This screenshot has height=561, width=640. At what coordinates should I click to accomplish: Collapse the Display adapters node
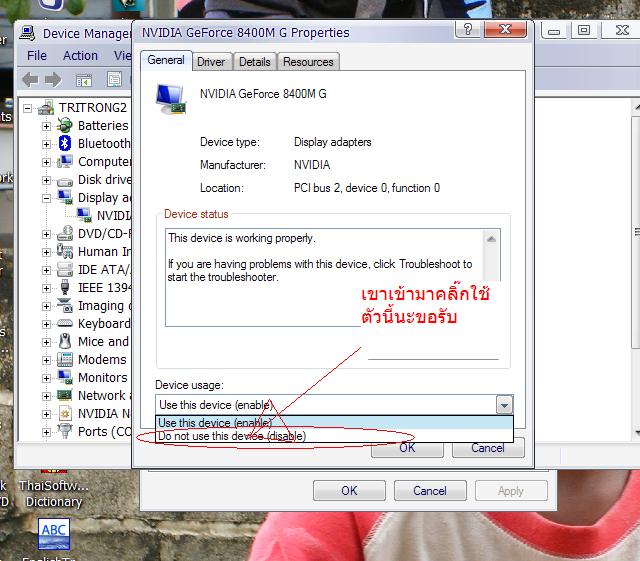[x=46, y=198]
